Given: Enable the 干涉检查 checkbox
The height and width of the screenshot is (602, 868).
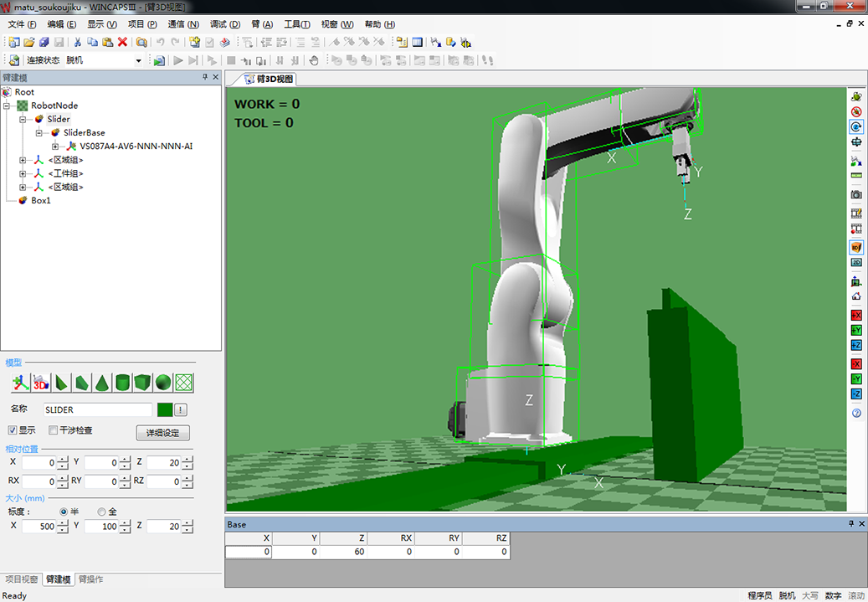Looking at the screenshot, I should click(53, 430).
